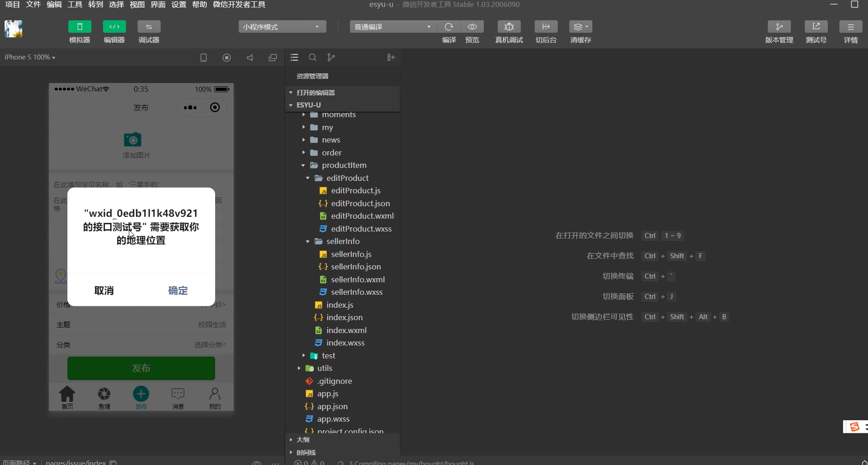Screen dimensions: 868x465
Task: Start real device debugging
Action: [509, 27]
